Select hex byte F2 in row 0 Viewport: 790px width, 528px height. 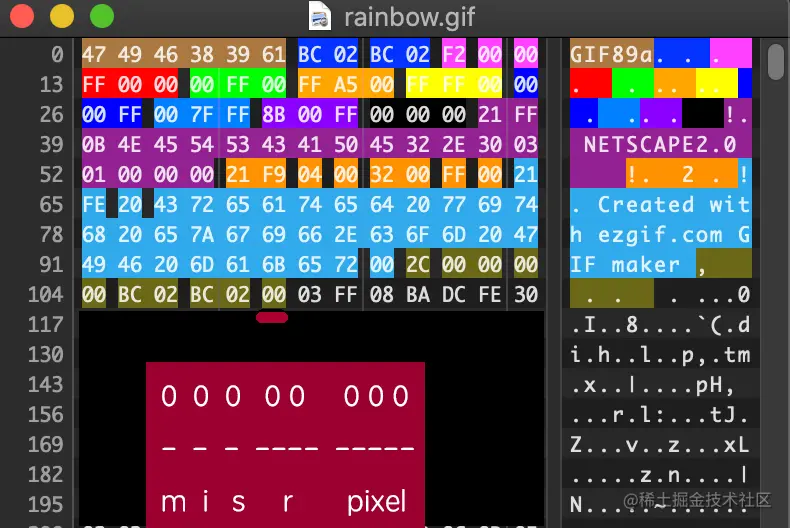click(454, 54)
